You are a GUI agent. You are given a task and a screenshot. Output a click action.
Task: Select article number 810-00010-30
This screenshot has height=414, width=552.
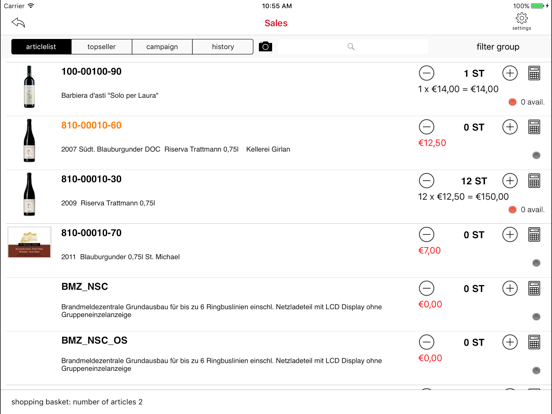[91, 179]
